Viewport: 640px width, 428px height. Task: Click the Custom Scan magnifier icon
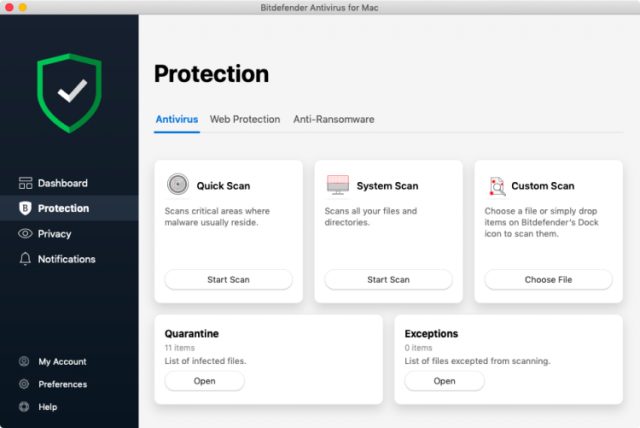click(497, 185)
